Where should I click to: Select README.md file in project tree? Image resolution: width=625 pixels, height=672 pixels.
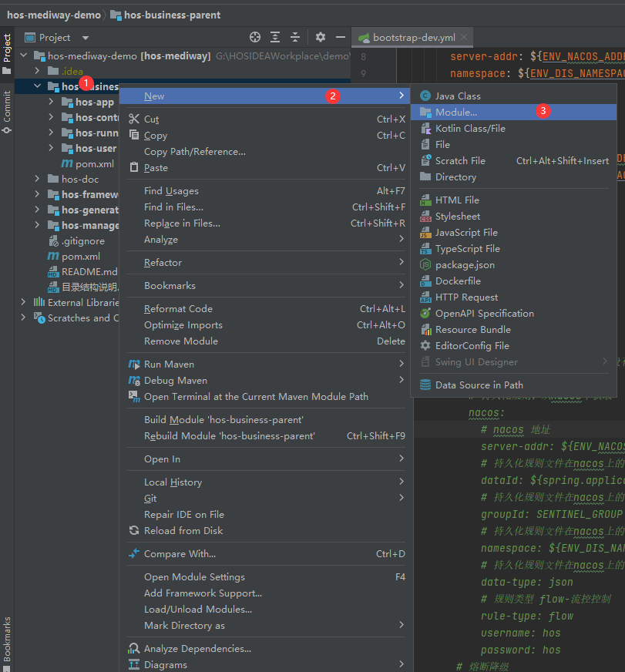tap(89, 271)
